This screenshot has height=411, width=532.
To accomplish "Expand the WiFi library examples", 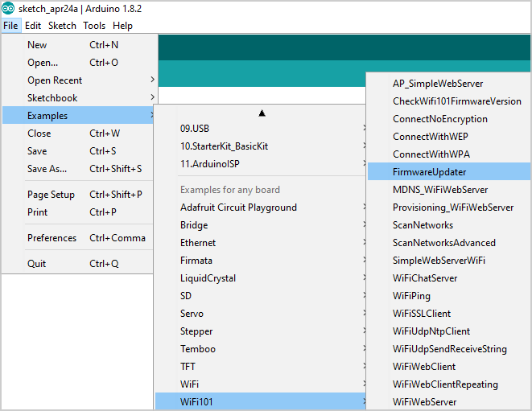I will click(x=261, y=384).
